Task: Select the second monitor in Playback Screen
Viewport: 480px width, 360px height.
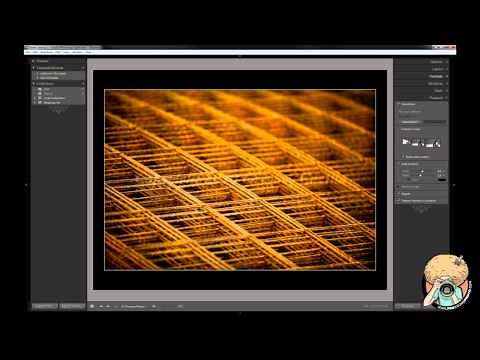Action: pos(432,143)
